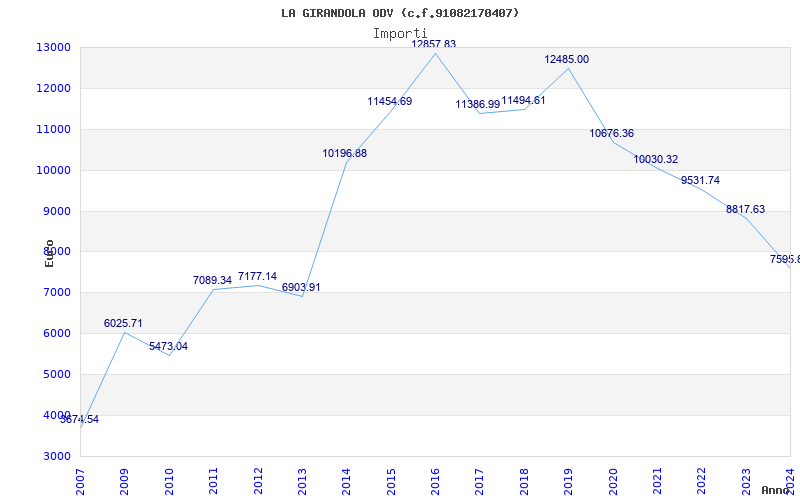Click the y-axis tick 10000
Screen dimensions: 800x500
pos(53,170)
